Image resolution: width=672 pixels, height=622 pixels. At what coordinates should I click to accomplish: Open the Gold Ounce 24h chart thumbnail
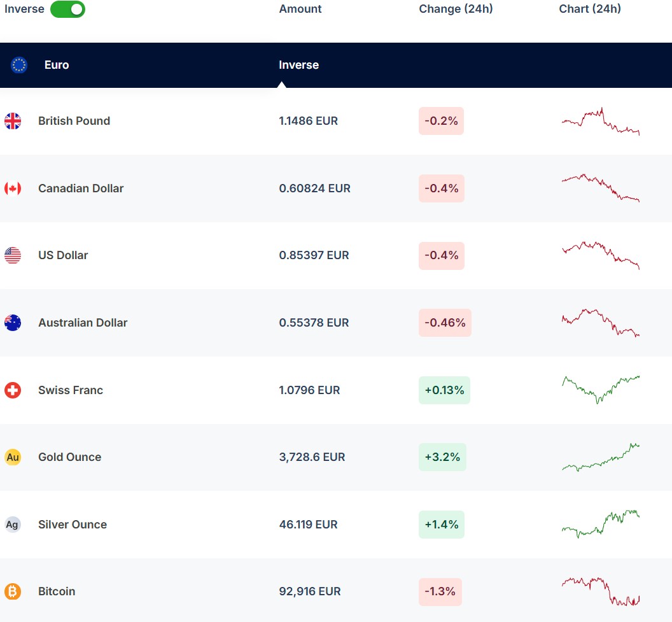[x=600, y=457]
